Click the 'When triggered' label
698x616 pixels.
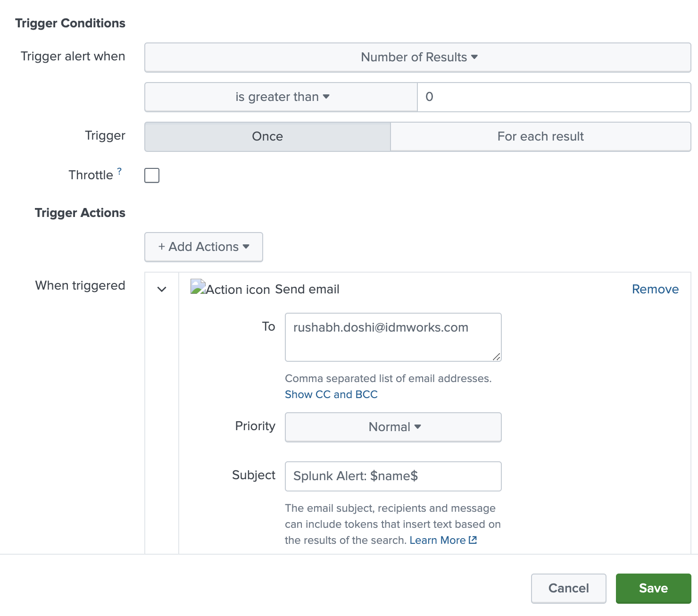[80, 285]
